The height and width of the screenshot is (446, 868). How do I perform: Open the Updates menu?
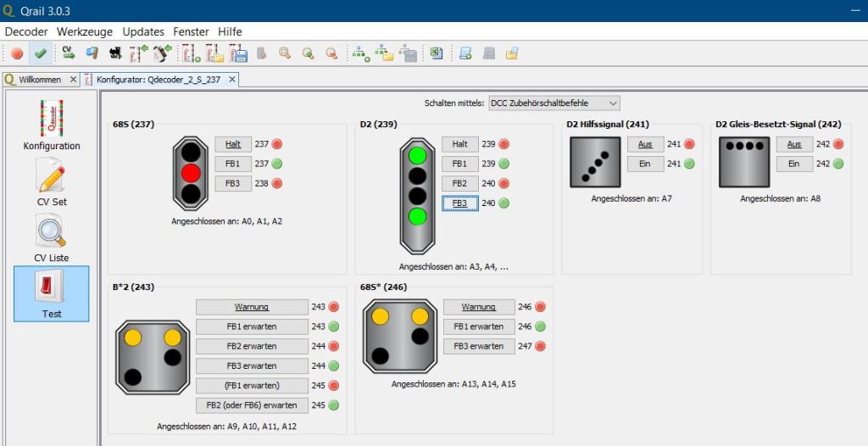143,31
